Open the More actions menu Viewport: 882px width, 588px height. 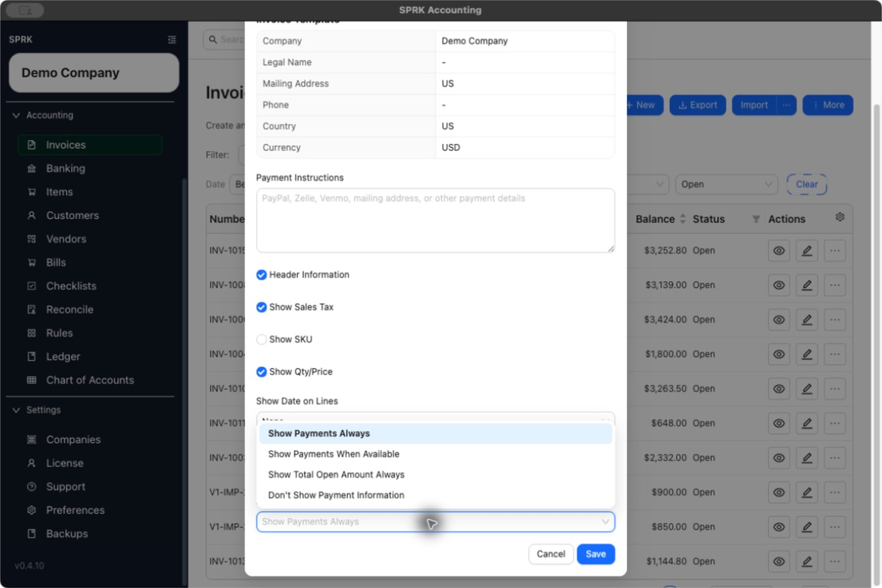click(828, 105)
